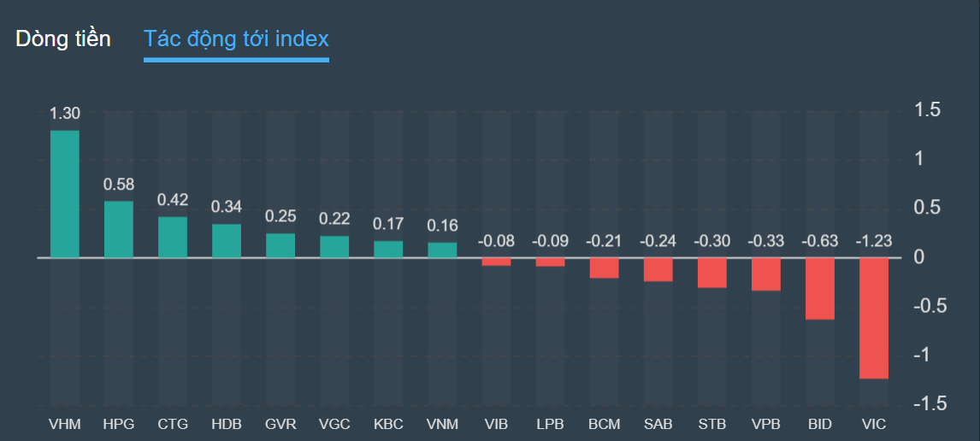980x441 pixels.
Task: Click the STB bar in chart
Action: coord(712,272)
